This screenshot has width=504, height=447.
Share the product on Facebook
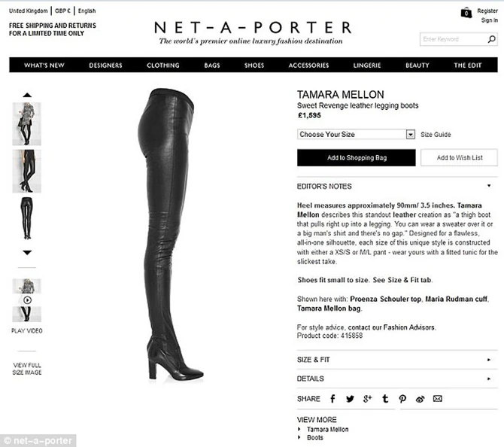pos(332,399)
